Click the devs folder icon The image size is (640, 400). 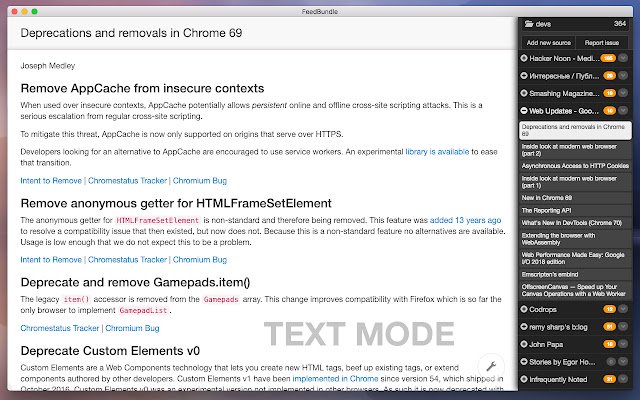(529, 24)
